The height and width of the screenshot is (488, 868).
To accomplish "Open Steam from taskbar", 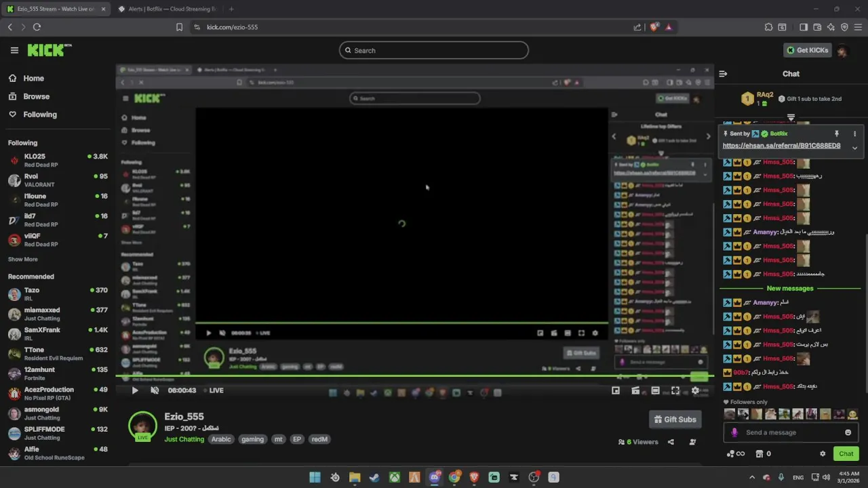I will [374, 477].
